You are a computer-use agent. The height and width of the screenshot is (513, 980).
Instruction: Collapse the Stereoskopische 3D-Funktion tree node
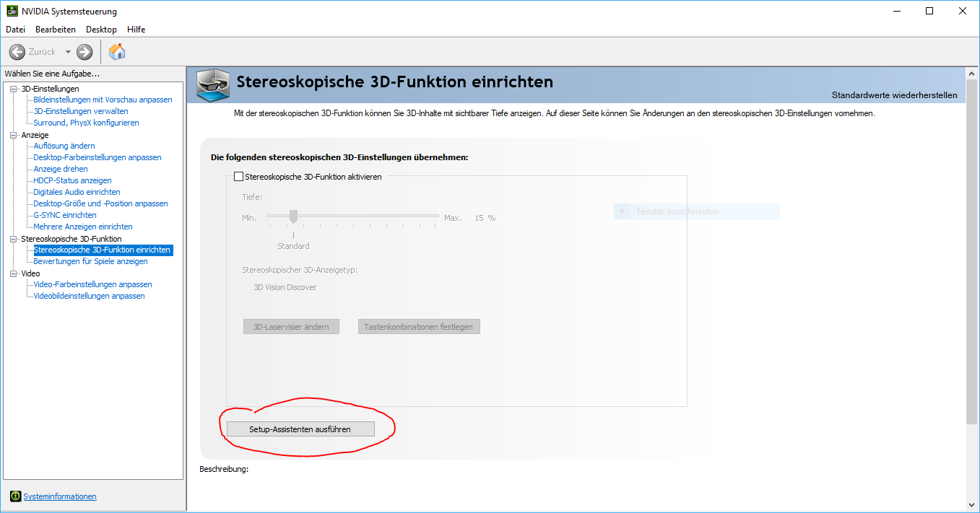click(14, 239)
